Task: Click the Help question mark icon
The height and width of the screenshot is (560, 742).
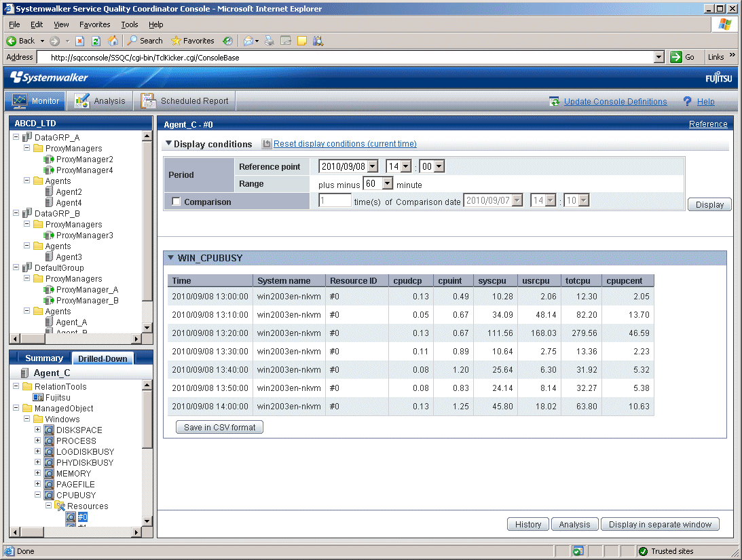Action: point(687,101)
